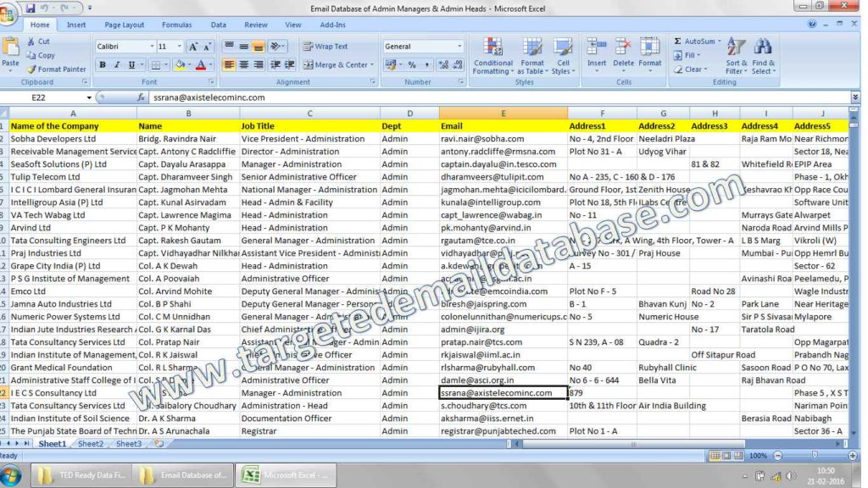The width and height of the screenshot is (868, 488).
Task: Toggle Top Align
Action: pos(229,47)
